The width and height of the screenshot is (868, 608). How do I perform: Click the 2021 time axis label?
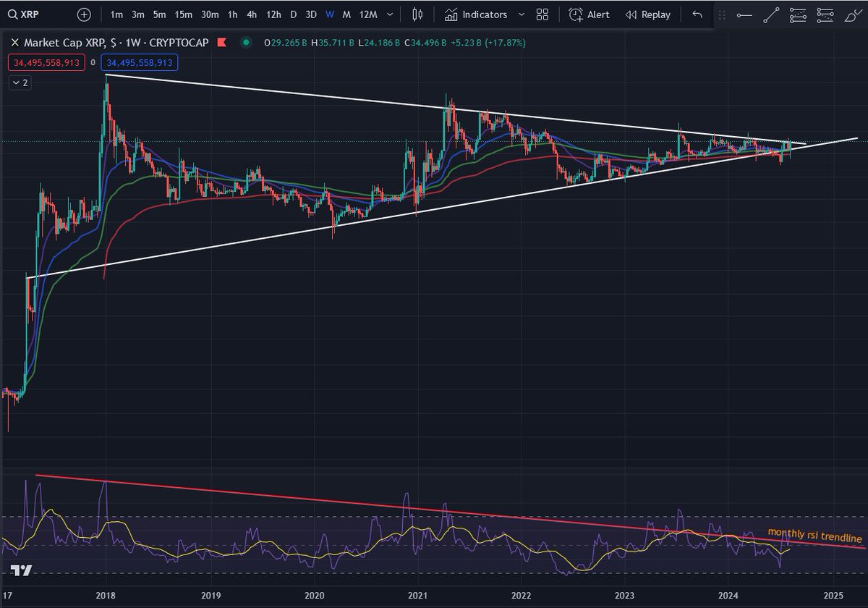pos(417,597)
